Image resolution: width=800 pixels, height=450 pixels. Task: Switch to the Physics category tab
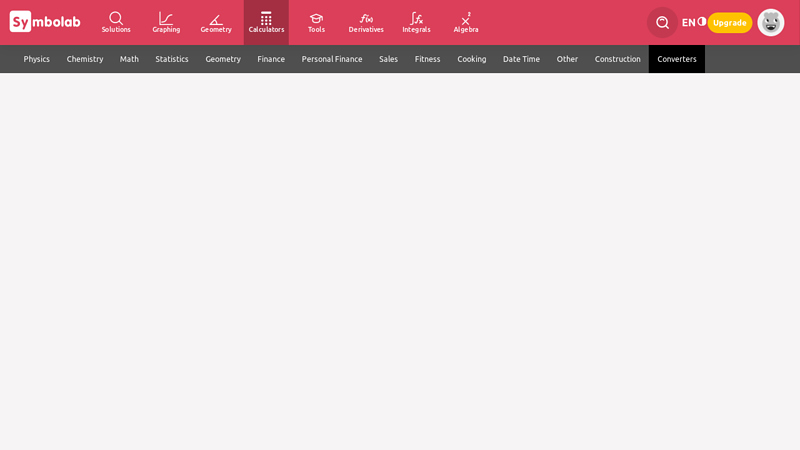coord(37,59)
